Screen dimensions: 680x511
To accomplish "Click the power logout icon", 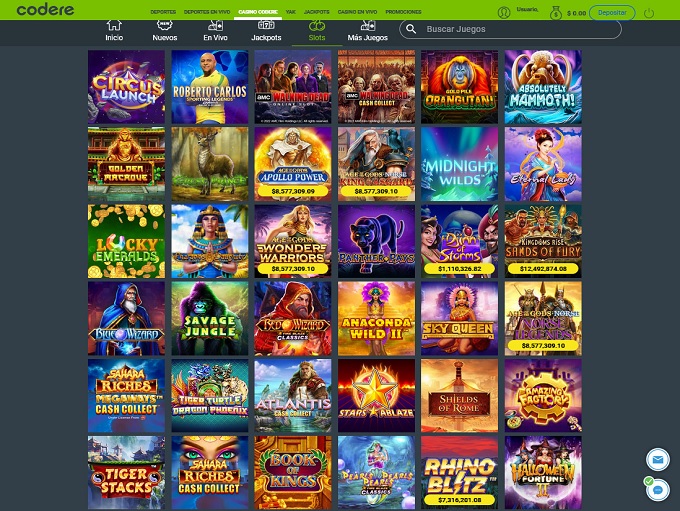I will click(649, 13).
